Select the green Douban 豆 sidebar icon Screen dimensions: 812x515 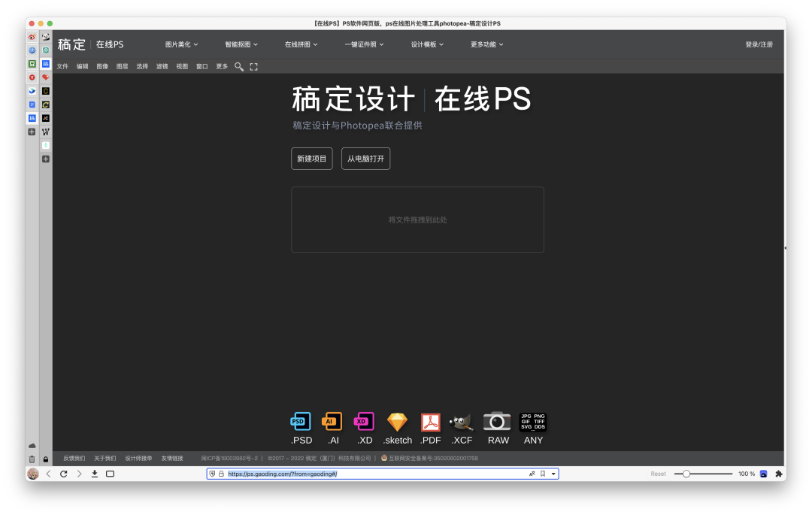tap(32, 64)
